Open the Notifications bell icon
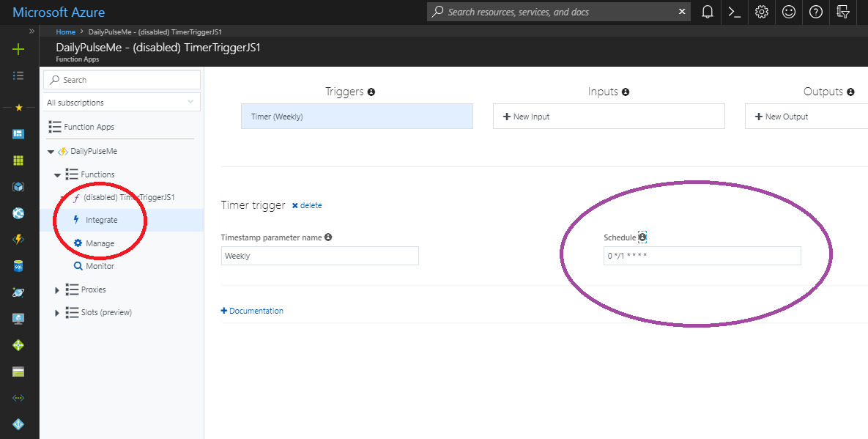 (x=708, y=12)
